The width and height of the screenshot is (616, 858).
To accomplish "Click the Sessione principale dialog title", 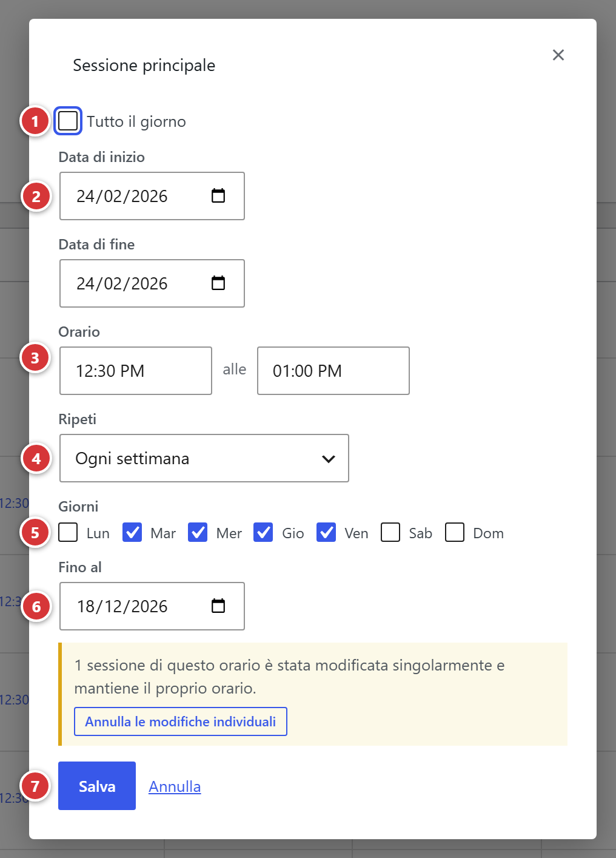I will tap(144, 65).
